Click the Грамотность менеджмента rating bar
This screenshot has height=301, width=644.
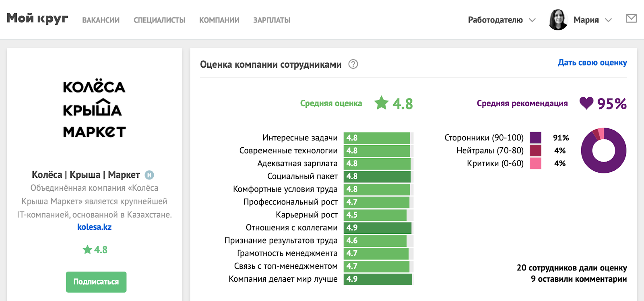(378, 254)
